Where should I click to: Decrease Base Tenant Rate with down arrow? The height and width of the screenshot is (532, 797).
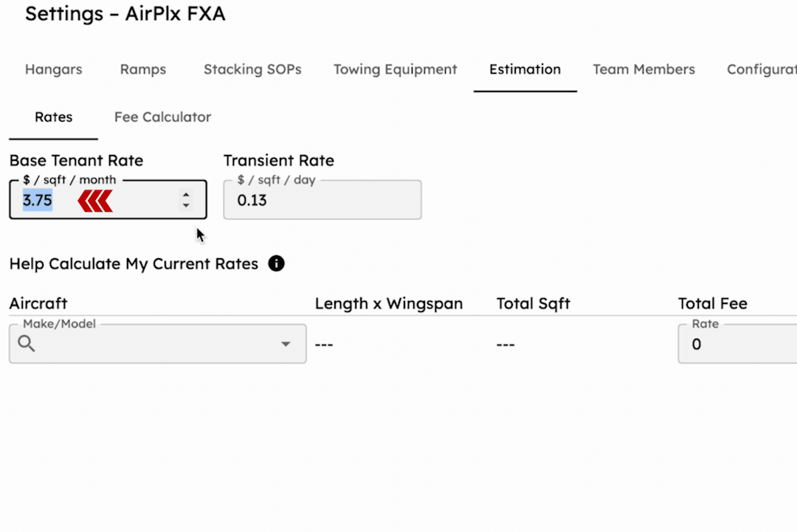(x=186, y=205)
